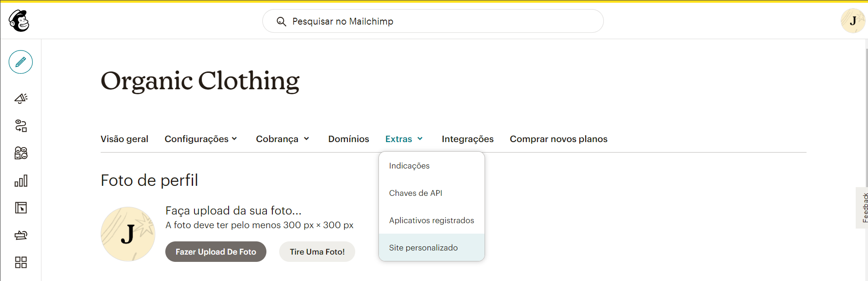The width and height of the screenshot is (868, 281).
Task: Choose Site personalizado from Extras menu
Action: coord(423,248)
